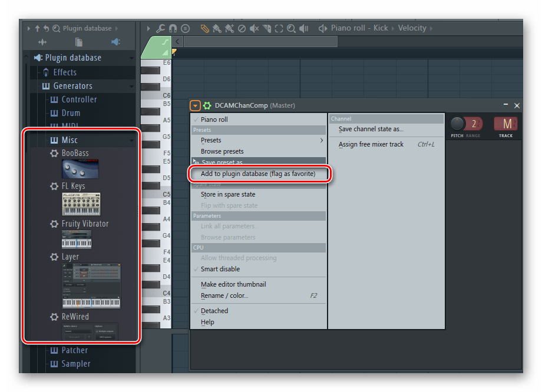Viewport: 542px width, 392px height.
Task: Click the FL Keys plugin thumbnail
Action: click(x=81, y=204)
